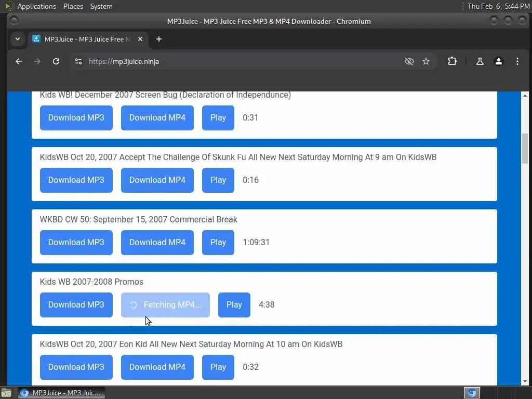Open the Chromium three-dot menu
Viewport: 532px width, 399px height.
coord(517,61)
